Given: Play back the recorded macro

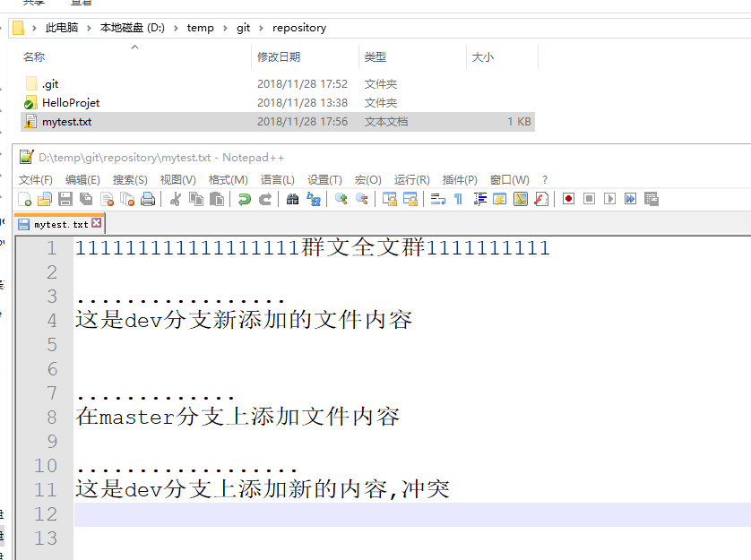Looking at the screenshot, I should 609,199.
